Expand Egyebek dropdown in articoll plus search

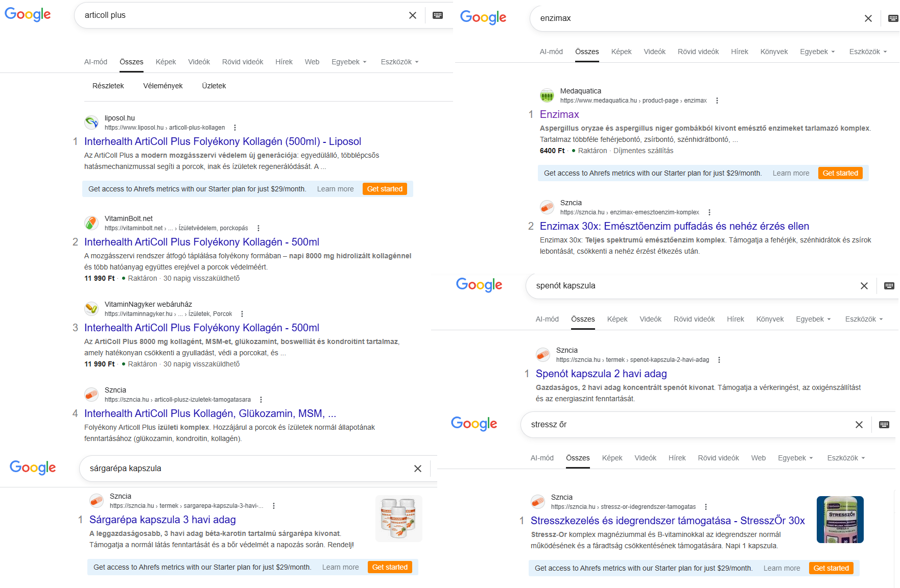pyautogui.click(x=349, y=62)
